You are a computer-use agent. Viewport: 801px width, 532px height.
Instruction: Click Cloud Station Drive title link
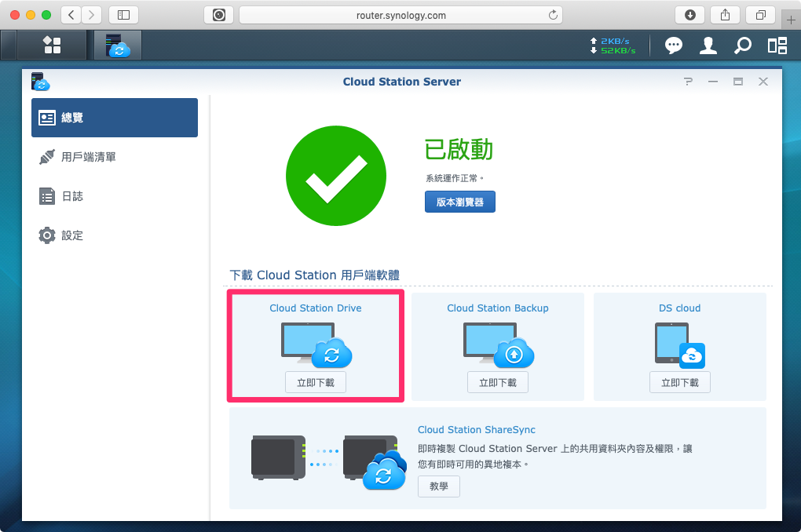[x=315, y=308]
